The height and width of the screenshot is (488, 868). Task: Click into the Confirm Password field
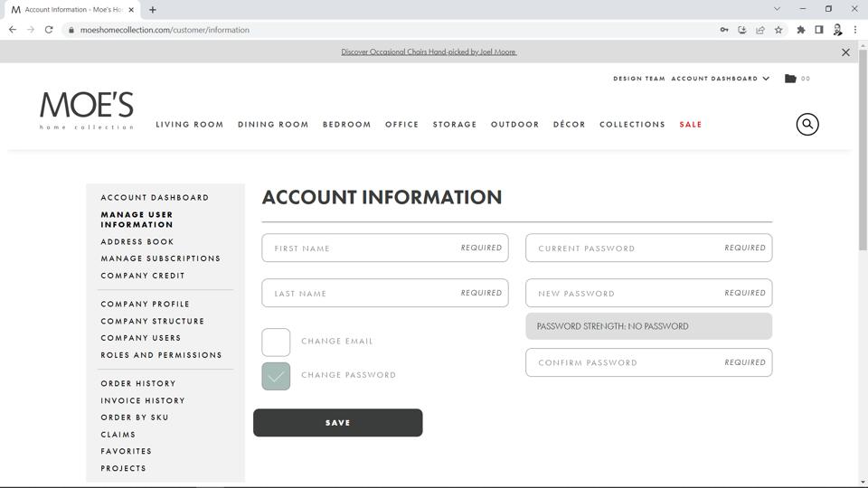point(649,362)
